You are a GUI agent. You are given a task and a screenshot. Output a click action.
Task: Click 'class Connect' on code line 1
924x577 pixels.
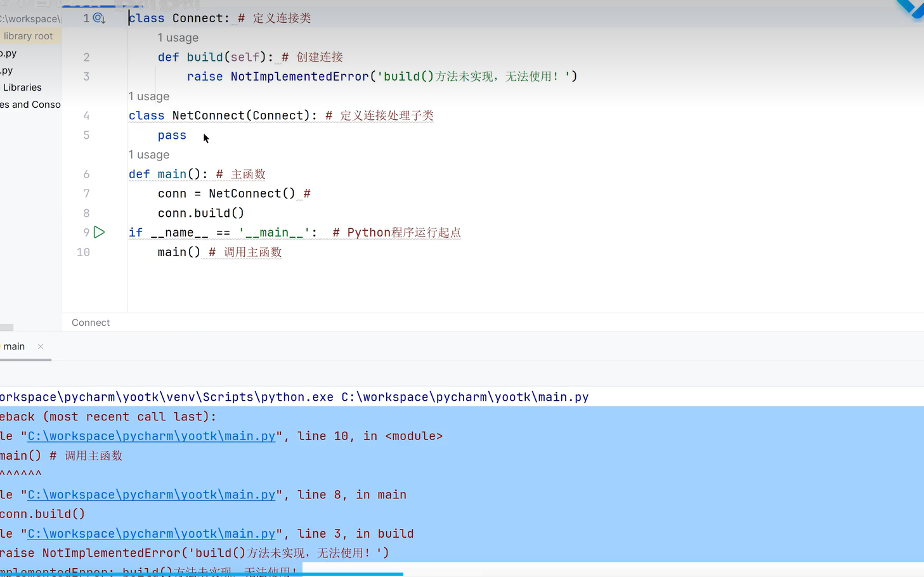click(176, 18)
